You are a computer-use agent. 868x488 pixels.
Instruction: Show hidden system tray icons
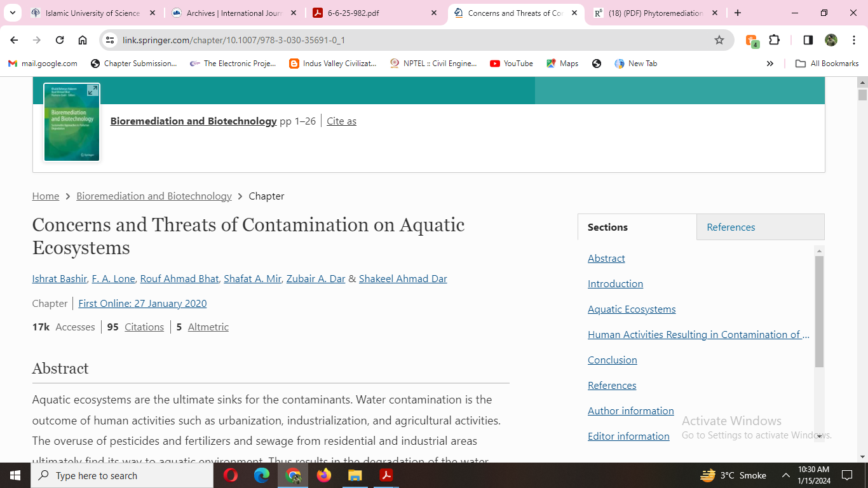(786, 475)
